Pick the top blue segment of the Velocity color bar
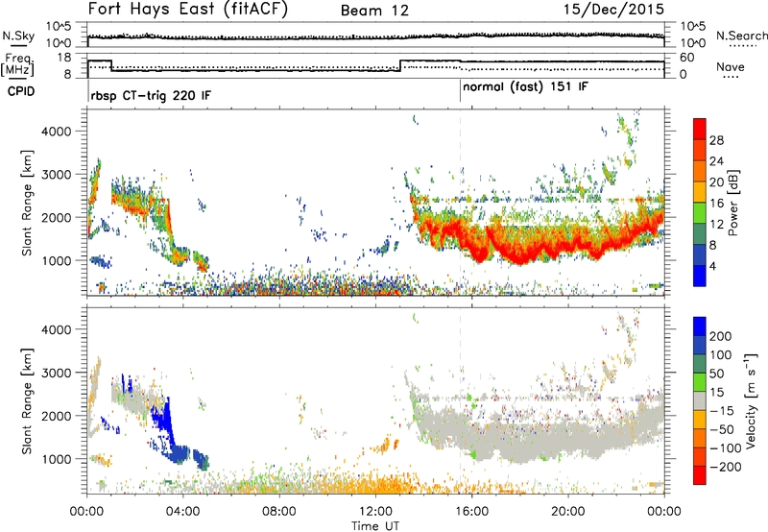Screen dimensions: 768x532 coord(700,326)
